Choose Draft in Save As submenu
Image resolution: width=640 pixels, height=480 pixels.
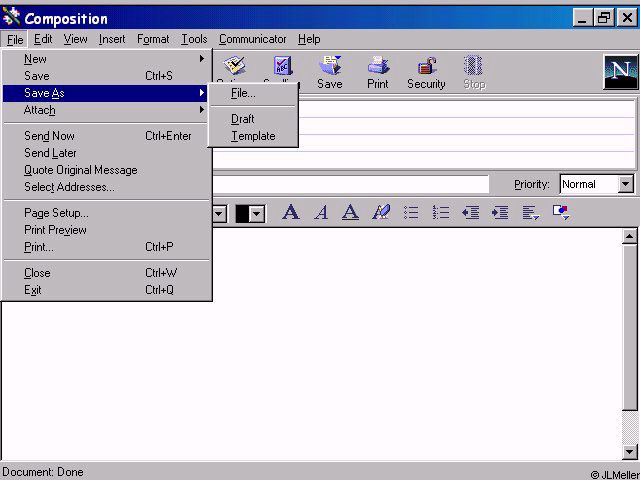pyautogui.click(x=253, y=119)
